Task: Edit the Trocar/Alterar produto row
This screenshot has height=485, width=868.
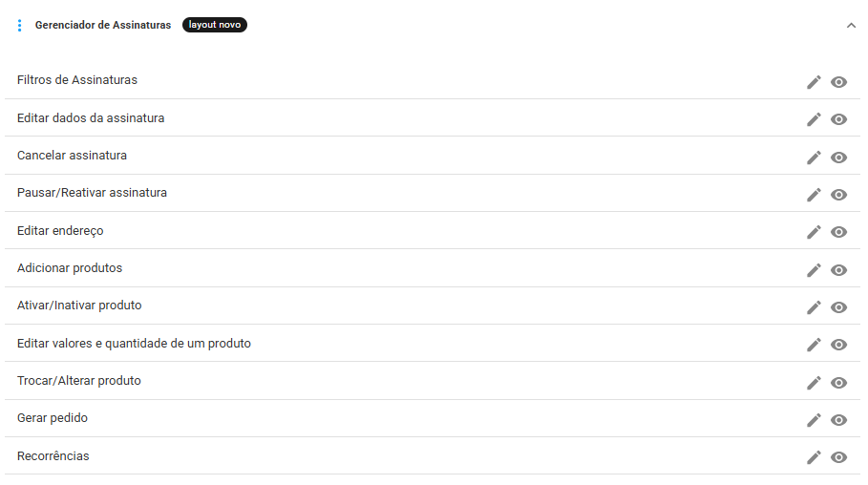Action: pos(814,383)
